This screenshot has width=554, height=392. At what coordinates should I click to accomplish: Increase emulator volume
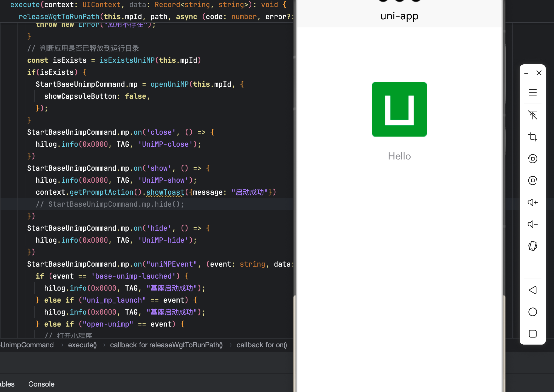tap(532, 202)
